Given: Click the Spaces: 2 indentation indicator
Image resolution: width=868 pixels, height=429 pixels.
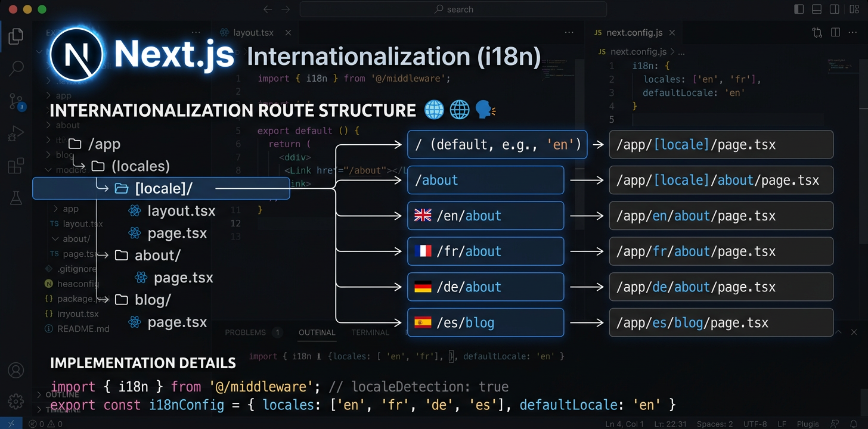Looking at the screenshot, I should [x=715, y=424].
